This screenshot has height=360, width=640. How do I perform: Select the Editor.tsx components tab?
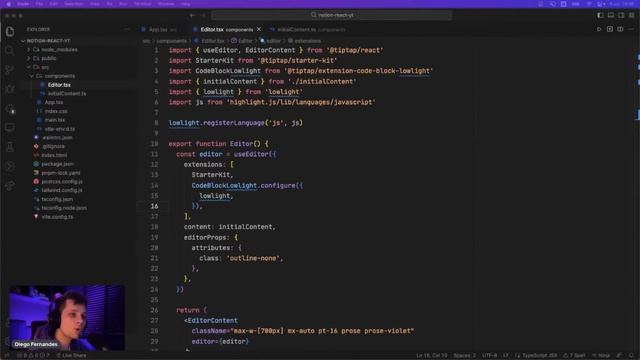tap(227, 29)
